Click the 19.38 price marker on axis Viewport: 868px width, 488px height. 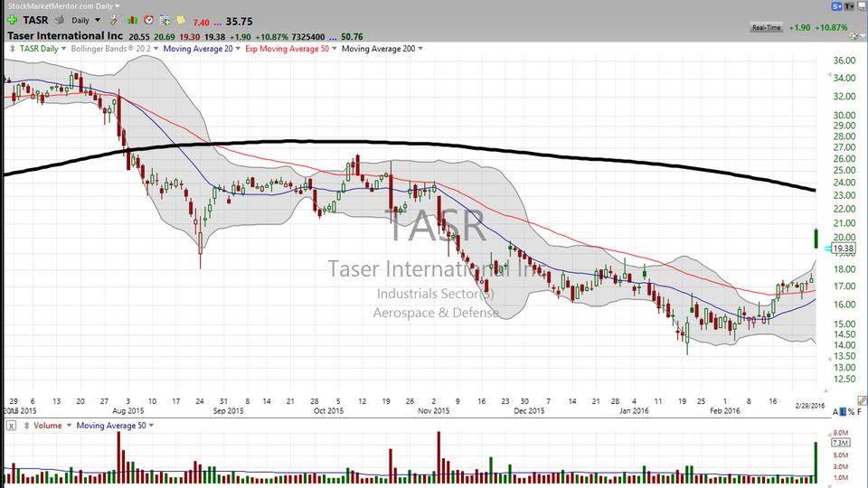pyautogui.click(x=843, y=249)
